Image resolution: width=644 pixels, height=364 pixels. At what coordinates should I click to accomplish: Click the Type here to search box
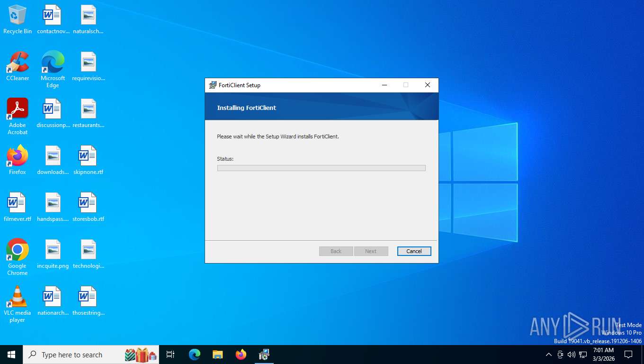coord(91,355)
